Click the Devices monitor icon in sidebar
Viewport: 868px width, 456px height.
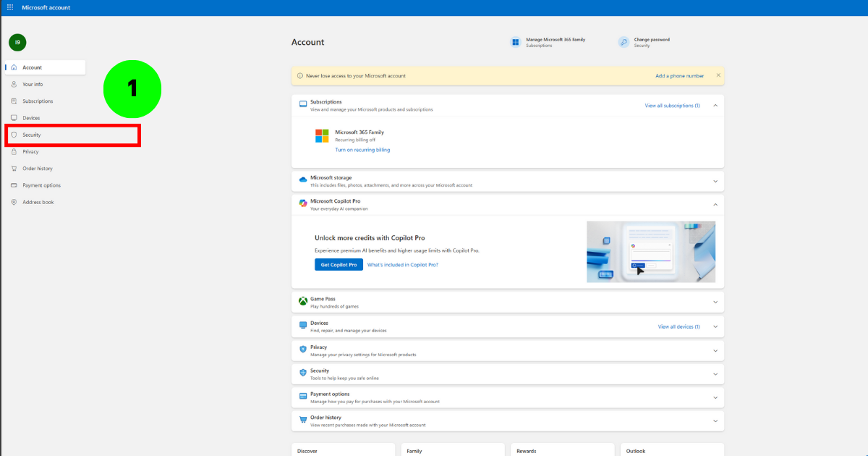click(14, 118)
